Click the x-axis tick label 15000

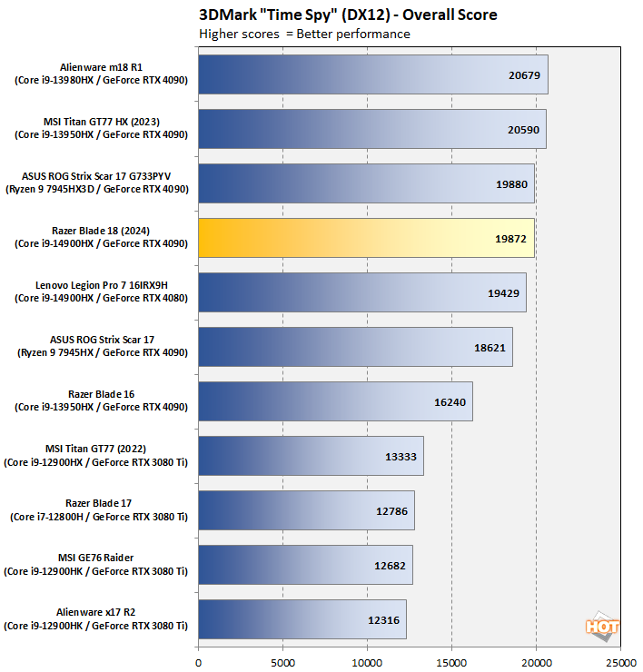(x=451, y=663)
